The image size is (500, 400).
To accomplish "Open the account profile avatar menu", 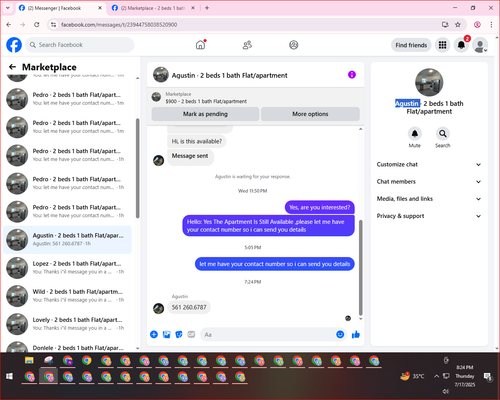I will [480, 45].
